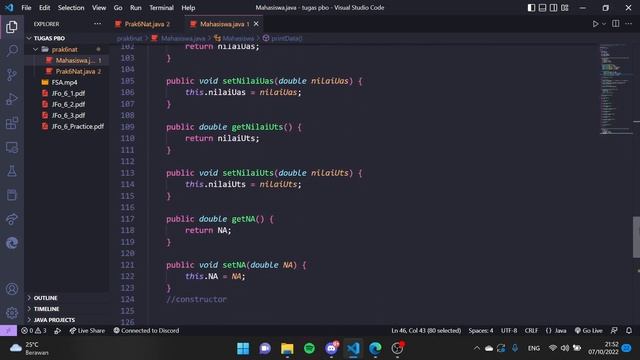Open the Live Share activity icon
The image size is (640, 360).
coord(12,219)
